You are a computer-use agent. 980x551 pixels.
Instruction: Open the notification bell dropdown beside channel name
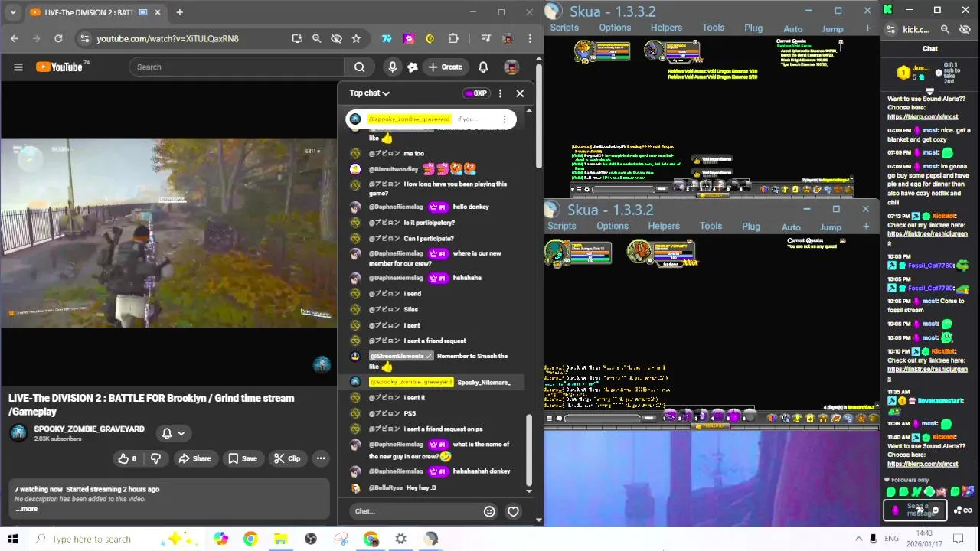[174, 433]
